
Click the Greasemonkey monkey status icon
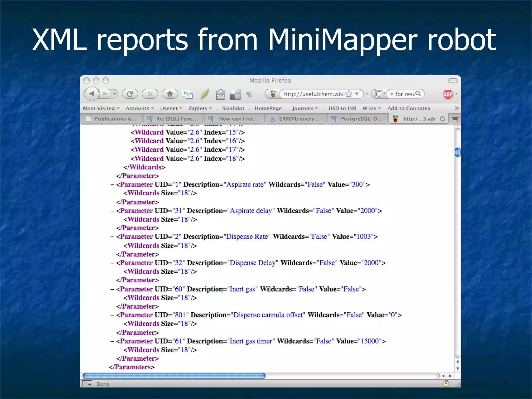[x=446, y=383]
